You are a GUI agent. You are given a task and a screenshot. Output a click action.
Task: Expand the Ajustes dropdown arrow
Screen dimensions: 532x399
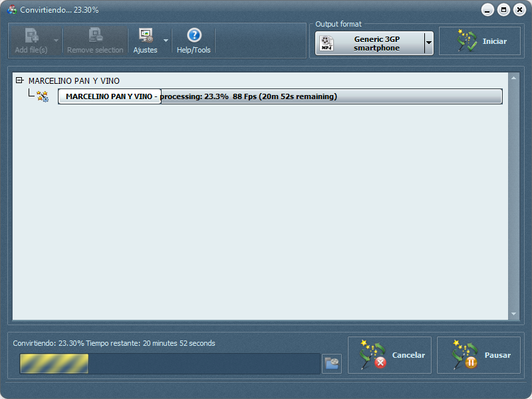166,41
